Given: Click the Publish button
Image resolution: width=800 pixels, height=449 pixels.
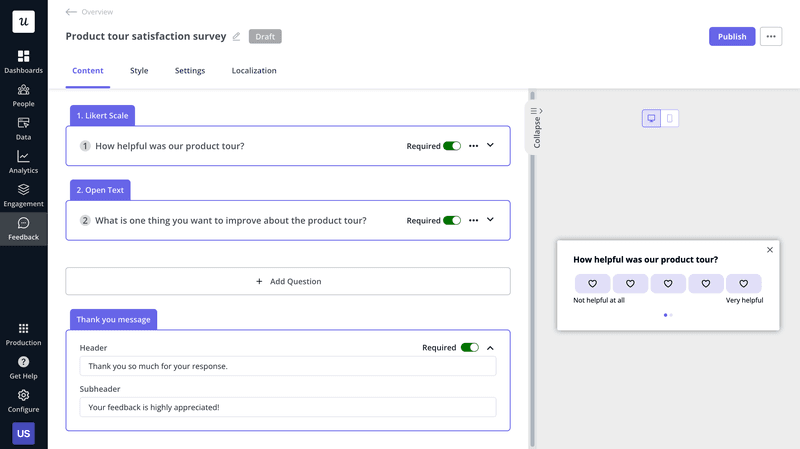Looking at the screenshot, I should (732, 37).
